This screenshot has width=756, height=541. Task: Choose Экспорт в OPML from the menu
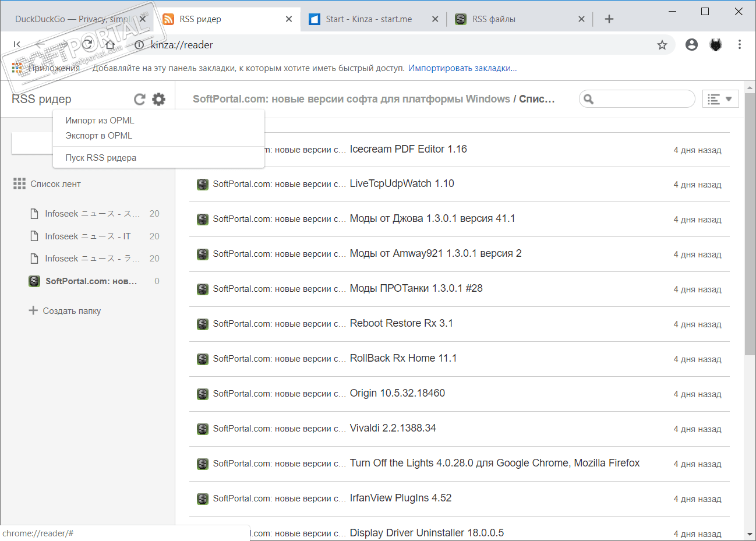[99, 136]
